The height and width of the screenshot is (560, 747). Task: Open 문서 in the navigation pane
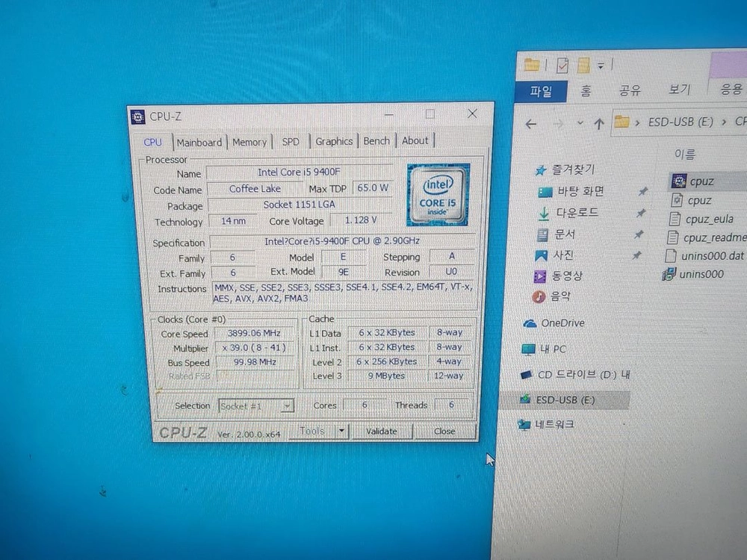556,234
